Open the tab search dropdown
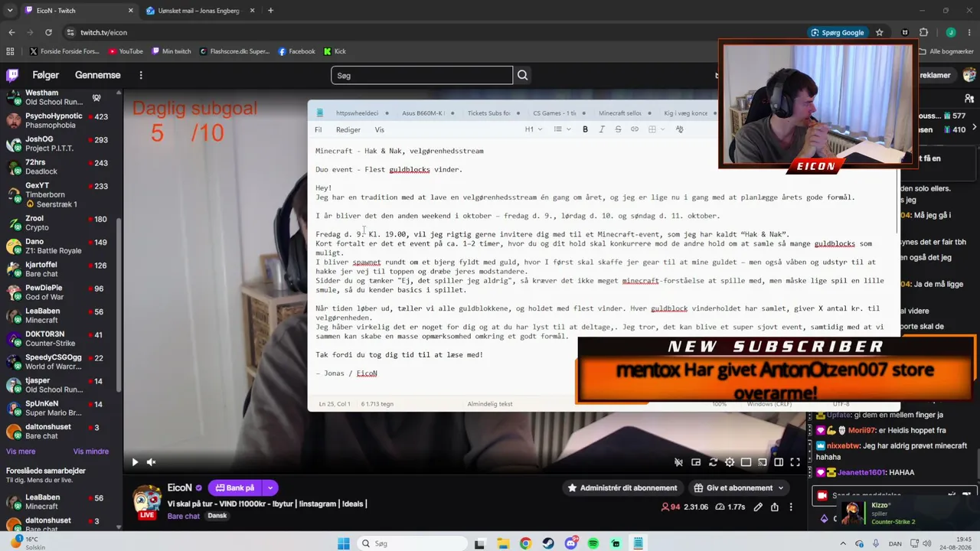Viewport: 980px width, 551px height. (x=11, y=11)
